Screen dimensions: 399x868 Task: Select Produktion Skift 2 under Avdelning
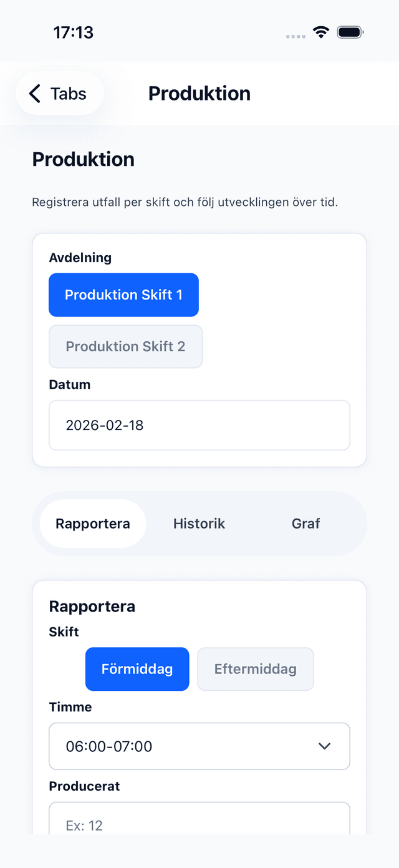[125, 346]
